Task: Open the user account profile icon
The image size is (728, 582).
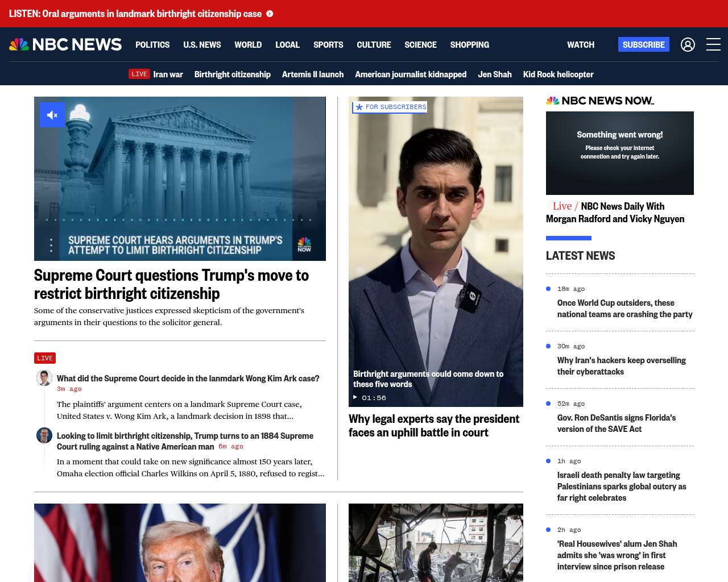Action: pyautogui.click(x=688, y=44)
